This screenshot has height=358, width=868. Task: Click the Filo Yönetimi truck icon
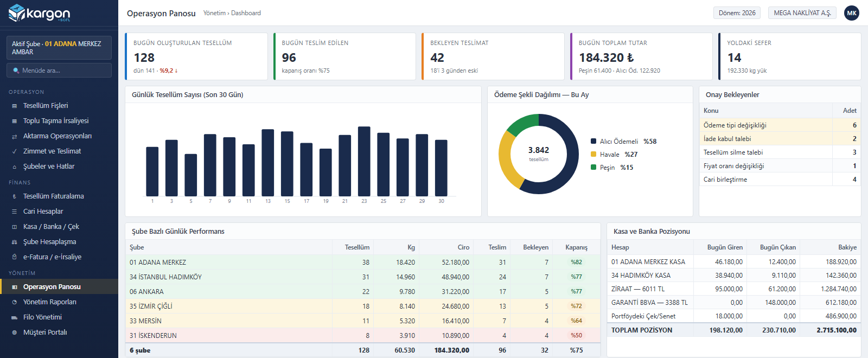click(x=15, y=317)
